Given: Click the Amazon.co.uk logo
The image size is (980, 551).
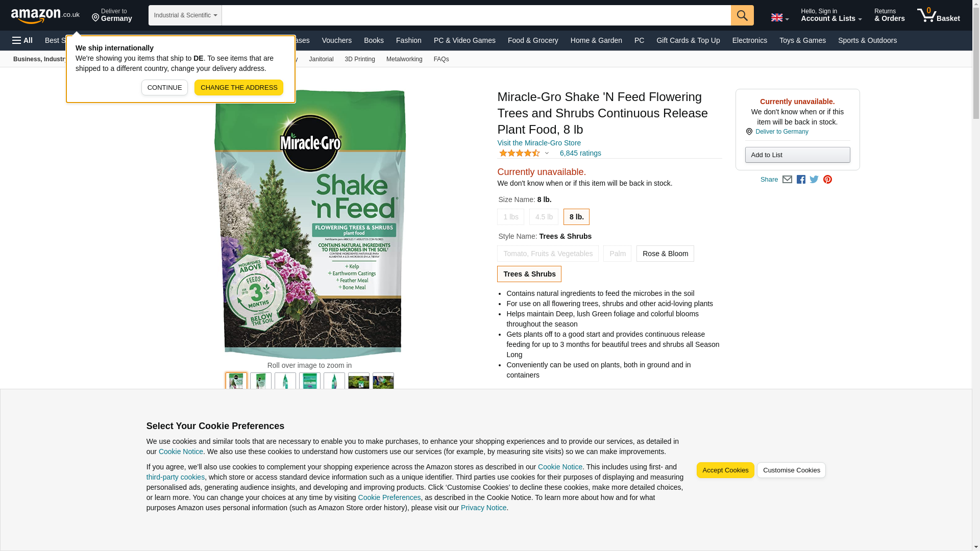Looking at the screenshot, I should (45, 15).
